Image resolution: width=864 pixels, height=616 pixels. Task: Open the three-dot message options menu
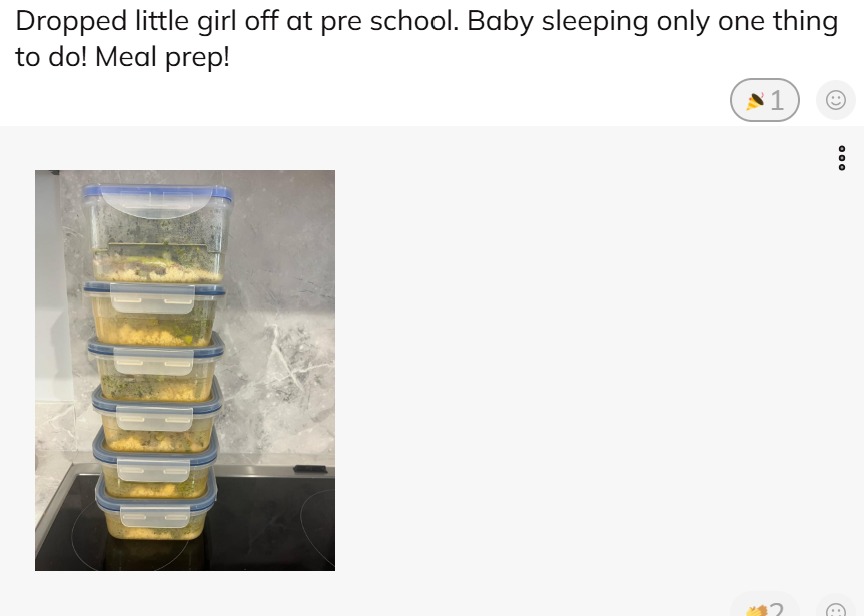(841, 158)
